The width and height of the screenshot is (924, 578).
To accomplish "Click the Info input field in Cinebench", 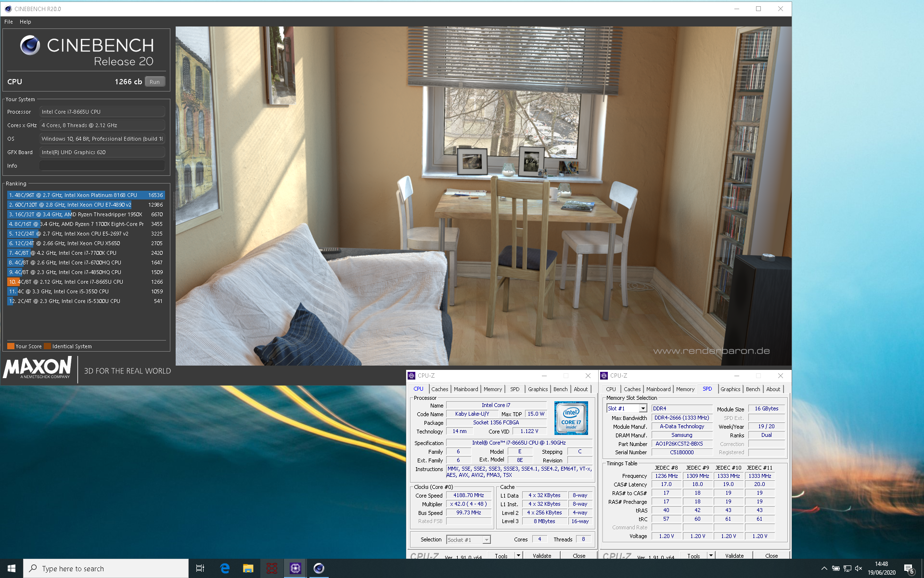I will [102, 166].
